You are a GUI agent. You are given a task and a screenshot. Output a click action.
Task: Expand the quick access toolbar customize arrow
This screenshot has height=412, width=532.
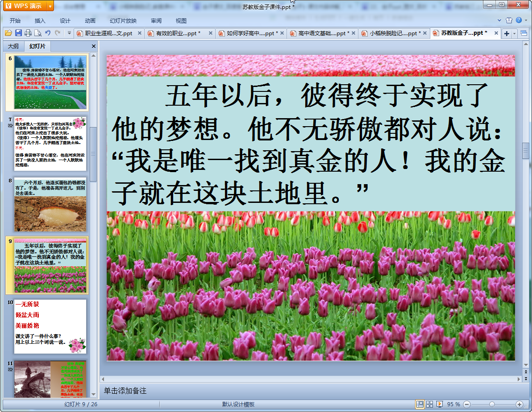tap(69, 33)
